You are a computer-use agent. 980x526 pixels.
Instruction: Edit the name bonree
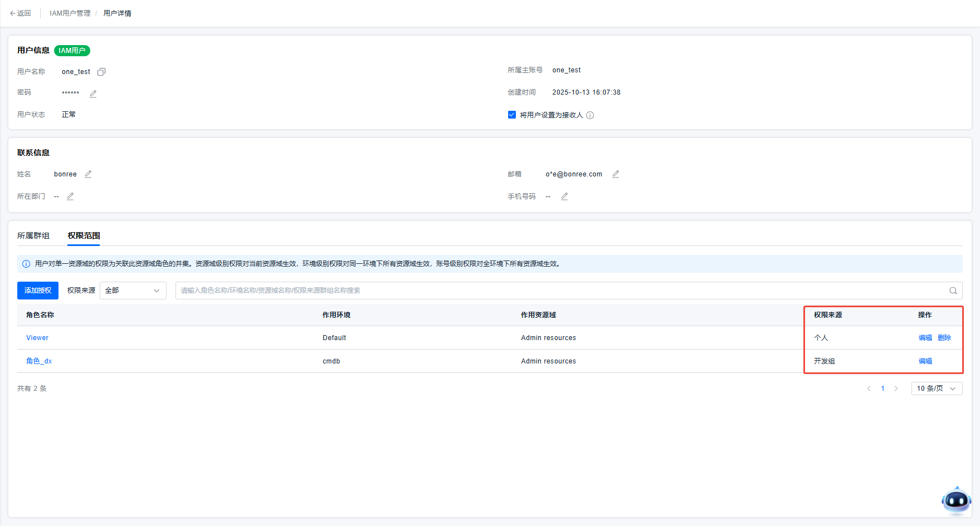click(88, 174)
